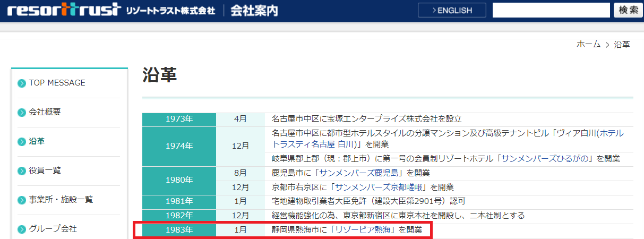
Task: Switch site language with ENGLISH button
Action: (452, 10)
